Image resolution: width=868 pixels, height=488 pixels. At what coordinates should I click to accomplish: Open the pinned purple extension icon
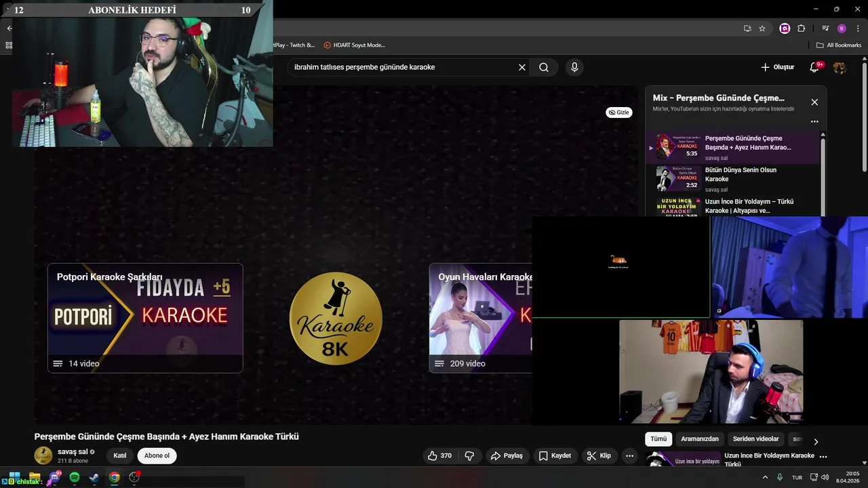785,28
